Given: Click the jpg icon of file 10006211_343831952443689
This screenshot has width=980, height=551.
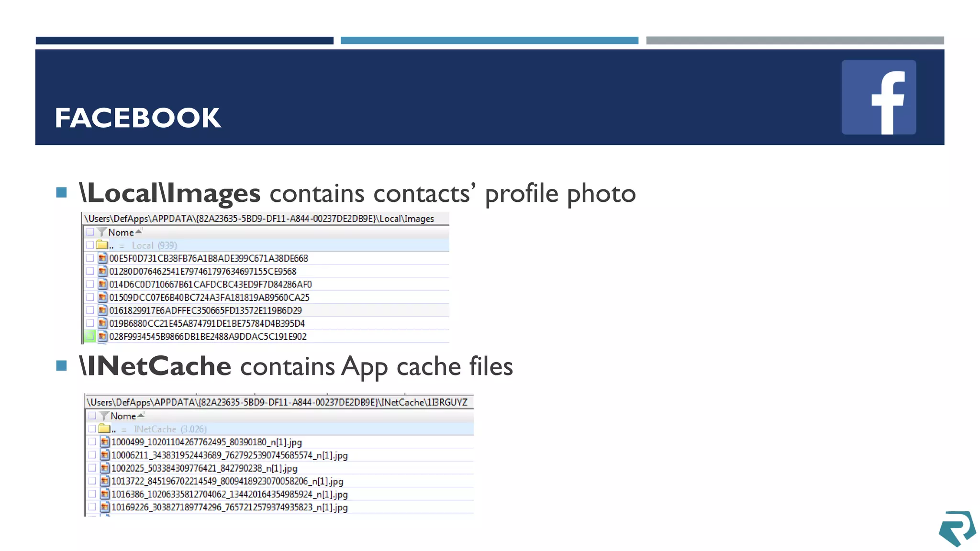Looking at the screenshot, I should click(105, 455).
